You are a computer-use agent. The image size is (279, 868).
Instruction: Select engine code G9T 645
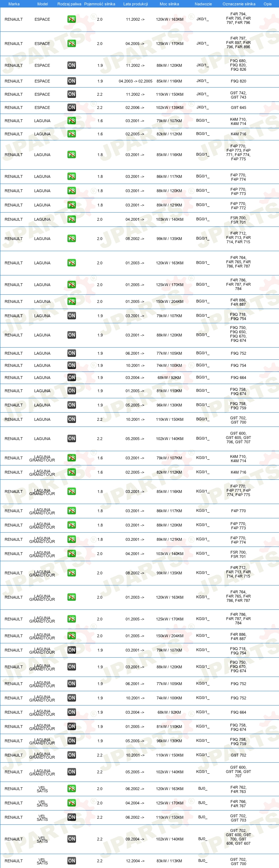pyautogui.click(x=238, y=108)
